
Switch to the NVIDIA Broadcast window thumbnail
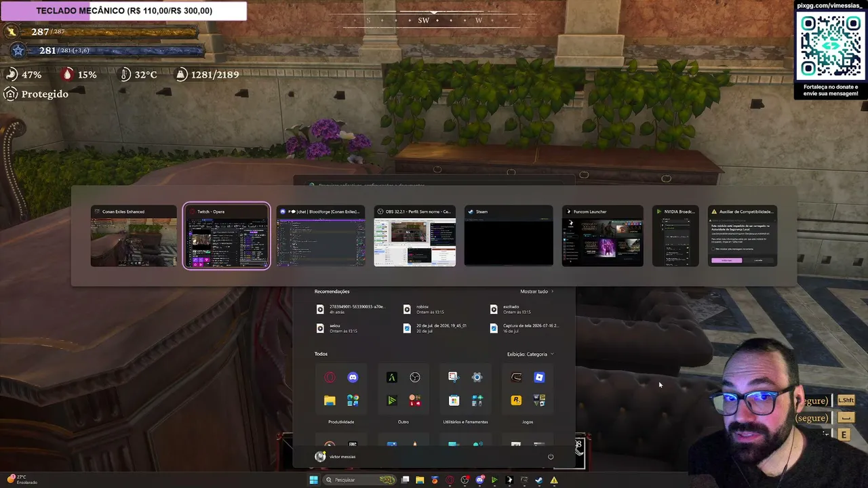(675, 236)
